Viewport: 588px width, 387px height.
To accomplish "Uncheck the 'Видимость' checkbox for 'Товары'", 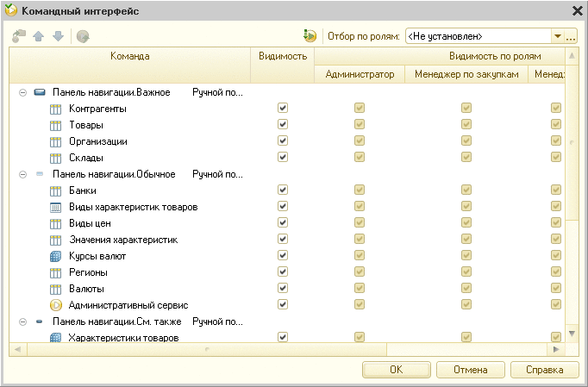I will pos(283,125).
